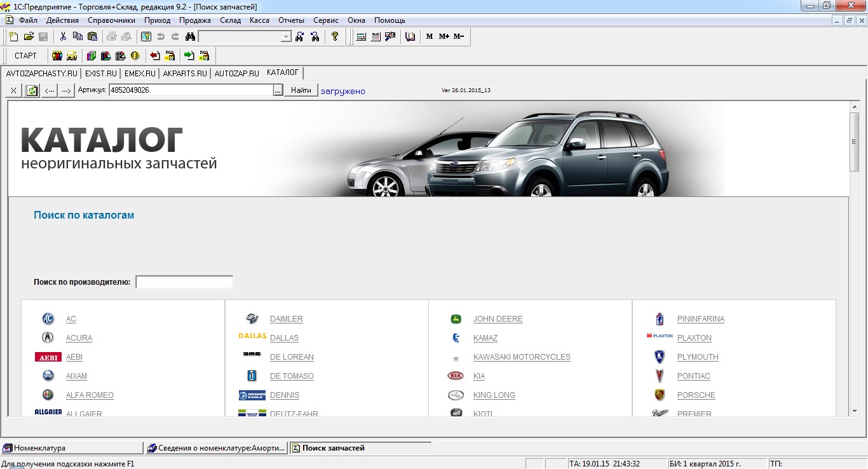Switch to the EXIST.RU tab

pos(101,73)
